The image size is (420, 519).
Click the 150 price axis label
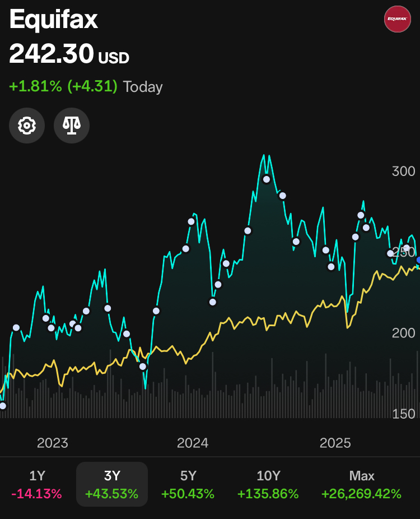click(x=403, y=414)
